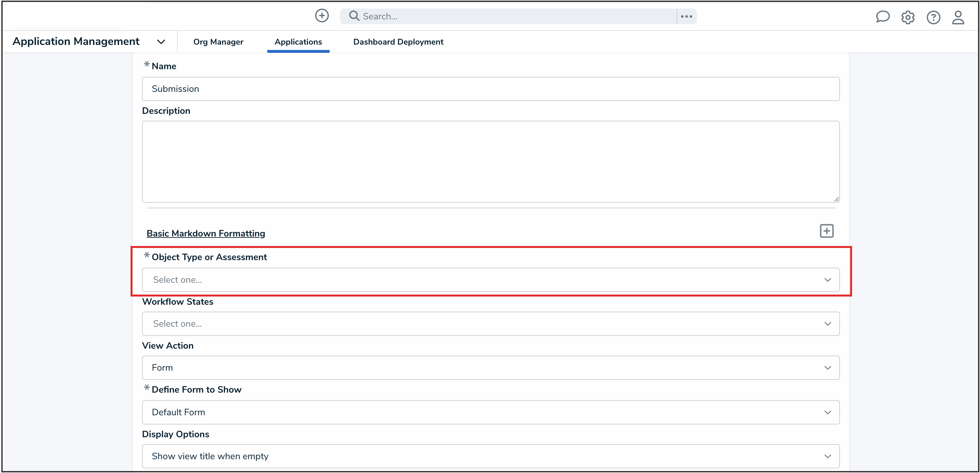The image size is (980, 473).
Task: Click the create new plus icon in header
Action: tap(321, 16)
